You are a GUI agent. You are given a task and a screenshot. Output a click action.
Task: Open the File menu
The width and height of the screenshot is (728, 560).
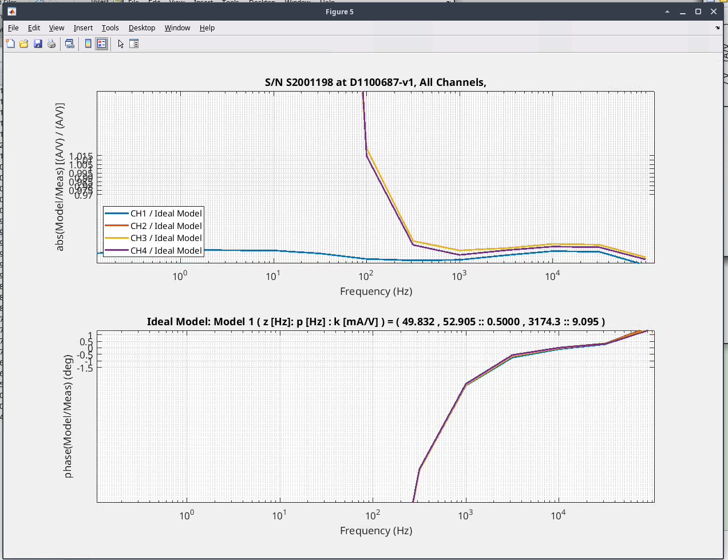[x=13, y=27]
